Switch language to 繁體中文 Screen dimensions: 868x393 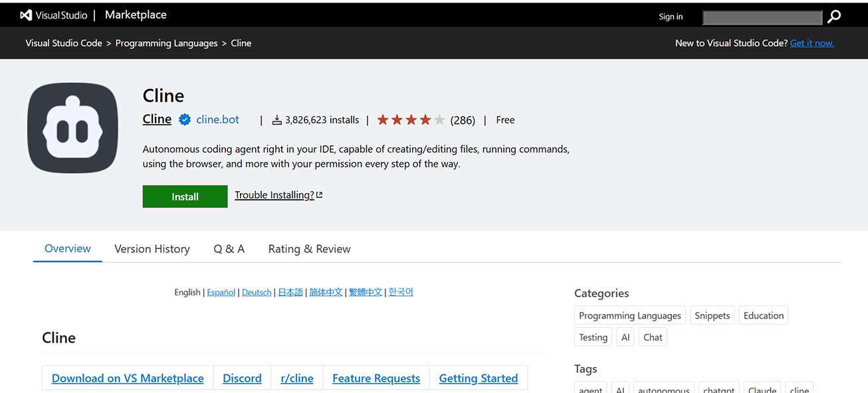(366, 292)
